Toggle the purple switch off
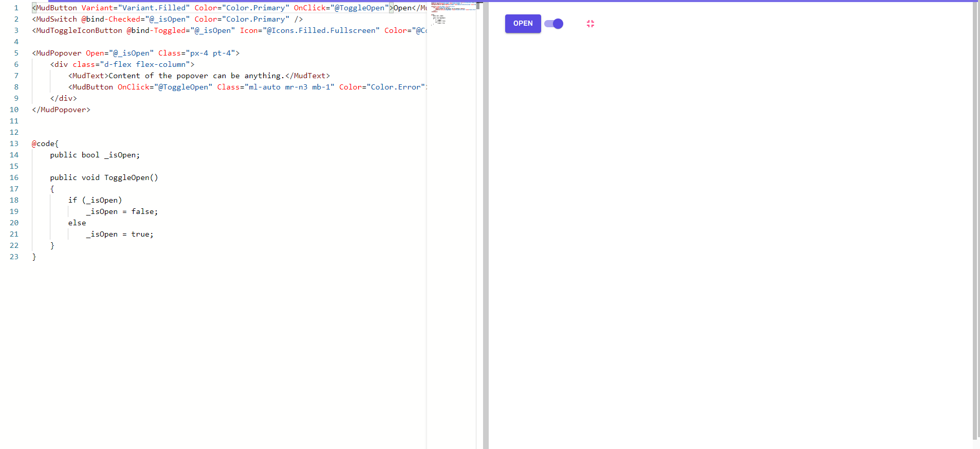 553,24
